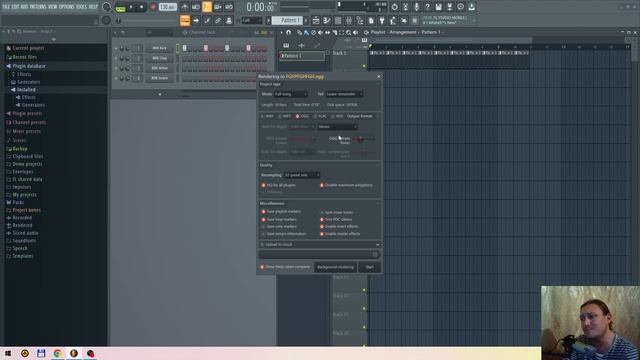Open the VIEW menu
Image resolution: width=640 pixels, height=360 pixels.
(x=53, y=7)
